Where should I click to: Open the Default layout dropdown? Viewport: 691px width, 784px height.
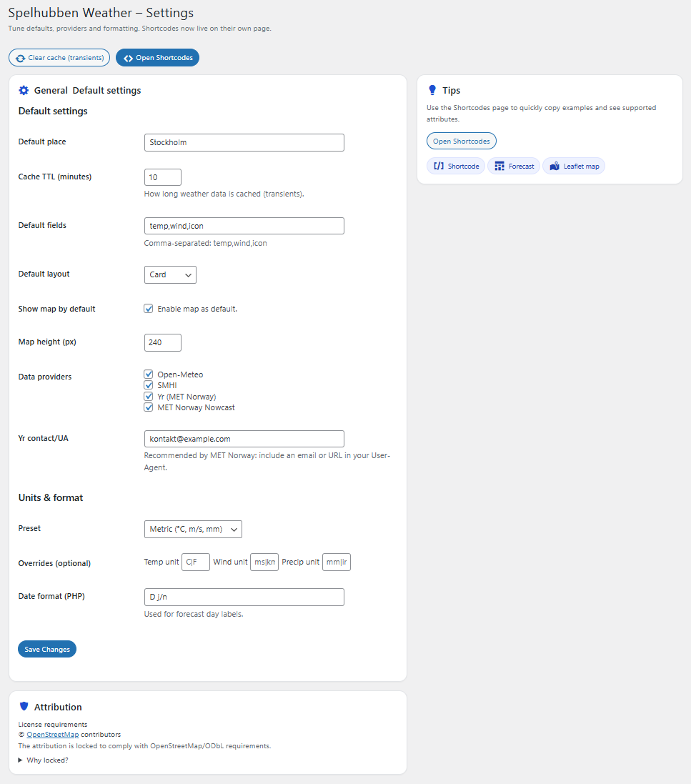pyautogui.click(x=170, y=274)
